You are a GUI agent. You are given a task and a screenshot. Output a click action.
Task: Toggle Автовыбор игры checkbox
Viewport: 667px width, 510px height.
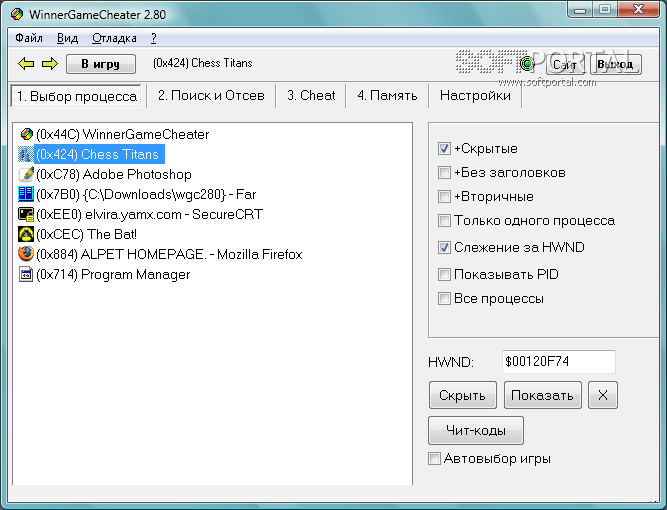pos(434,459)
